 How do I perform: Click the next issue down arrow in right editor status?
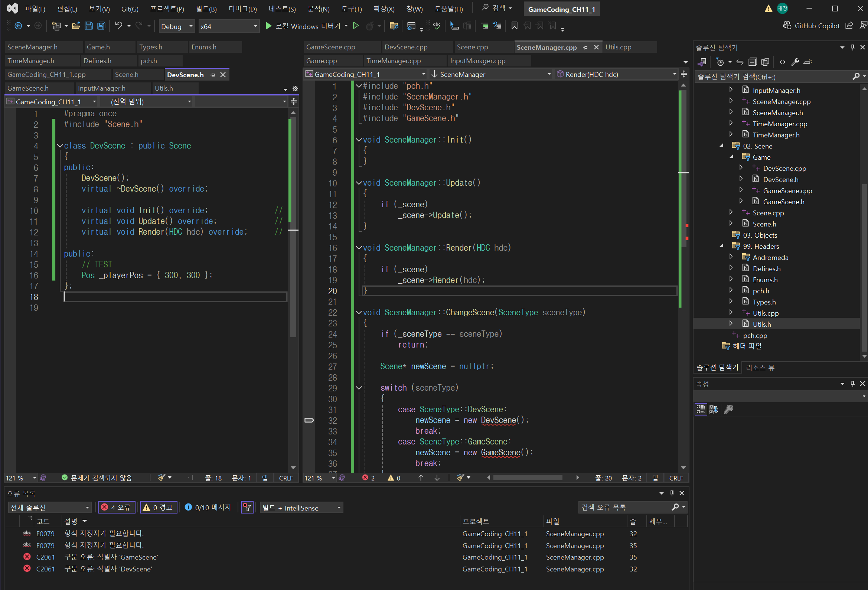pyautogui.click(x=437, y=478)
